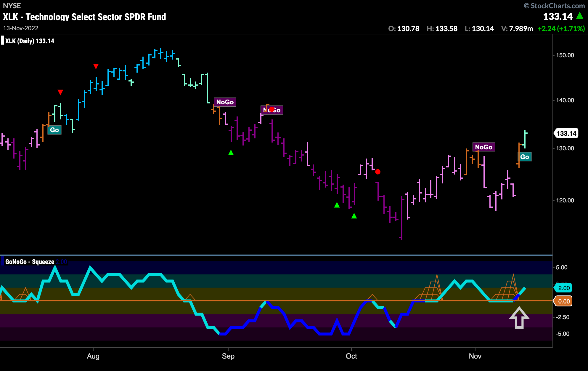Click the green up-arrow next to header price
588x371 pixels.
580,16
